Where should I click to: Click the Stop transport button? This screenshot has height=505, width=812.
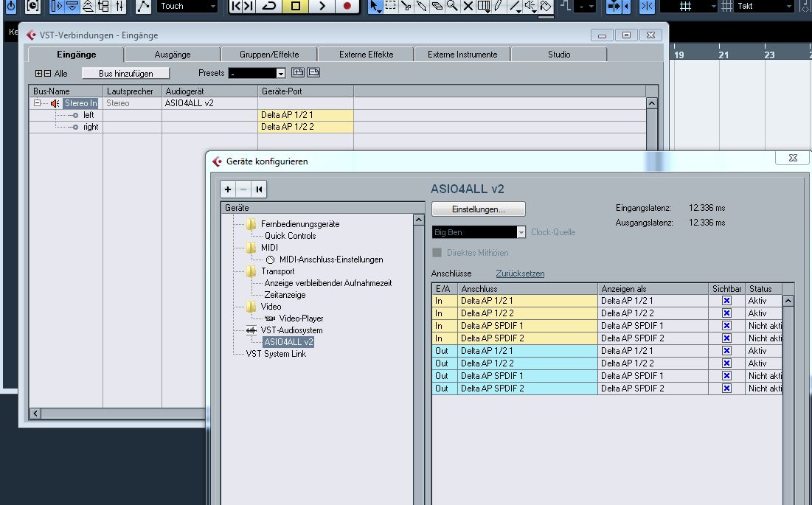(296, 7)
